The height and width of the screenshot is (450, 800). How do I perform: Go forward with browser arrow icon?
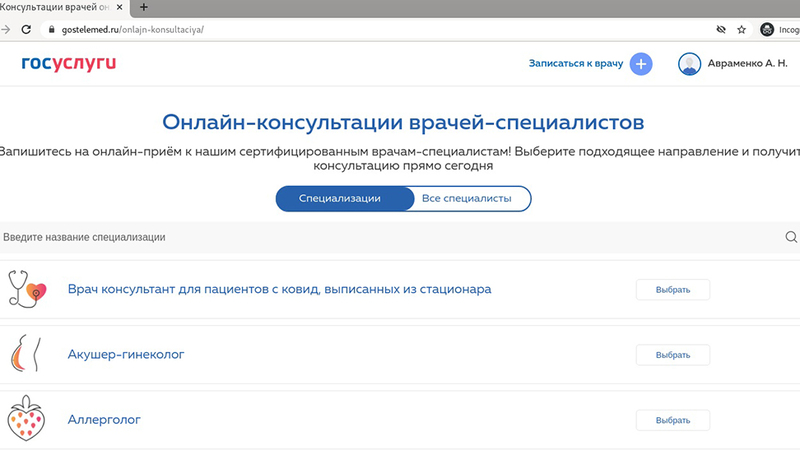click(x=6, y=30)
